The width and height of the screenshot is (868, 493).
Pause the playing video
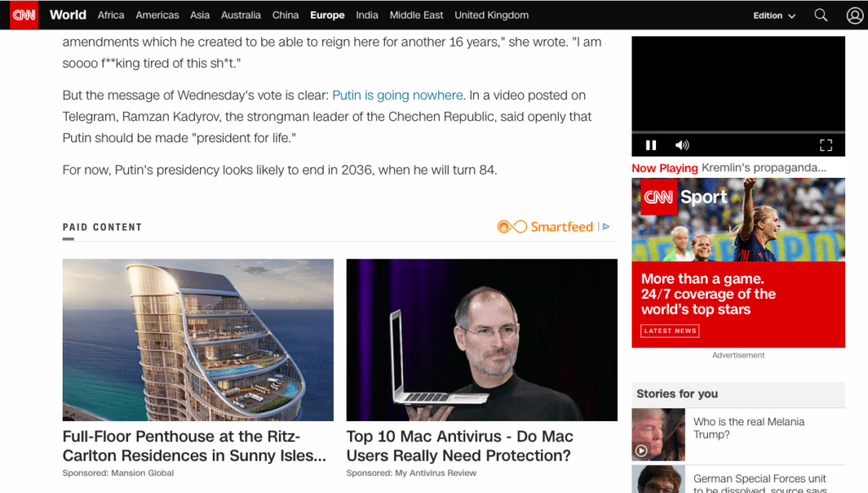[x=651, y=145]
